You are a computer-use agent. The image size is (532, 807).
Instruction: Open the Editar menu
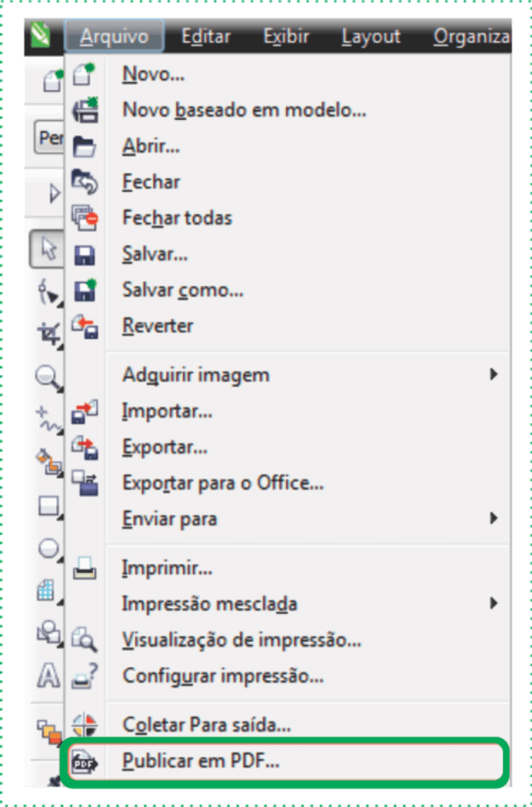206,37
